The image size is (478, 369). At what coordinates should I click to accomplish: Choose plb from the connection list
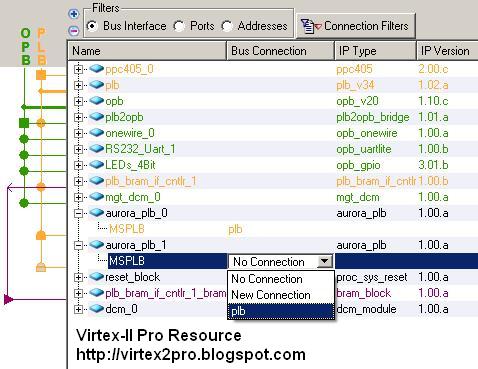[x=281, y=311]
